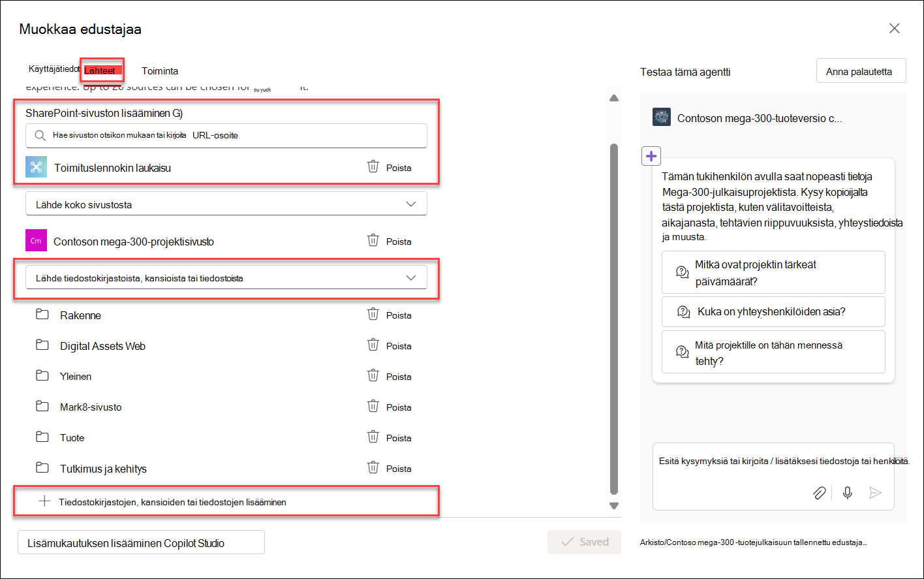
Task: Click the send arrow icon
Action: coord(876,493)
